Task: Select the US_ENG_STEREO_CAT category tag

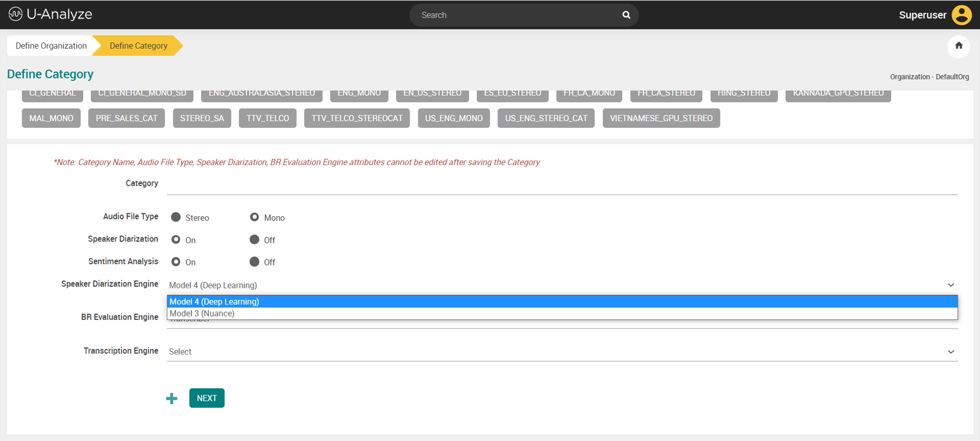Action: (546, 118)
